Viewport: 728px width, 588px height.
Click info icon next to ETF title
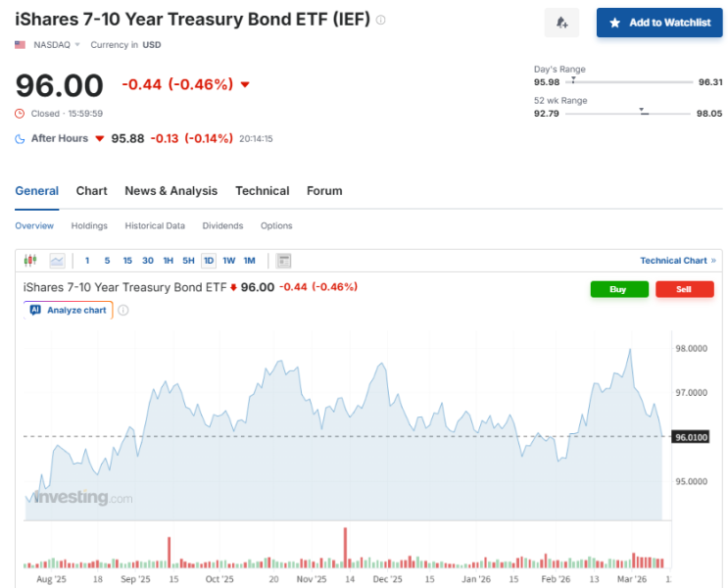click(x=381, y=20)
